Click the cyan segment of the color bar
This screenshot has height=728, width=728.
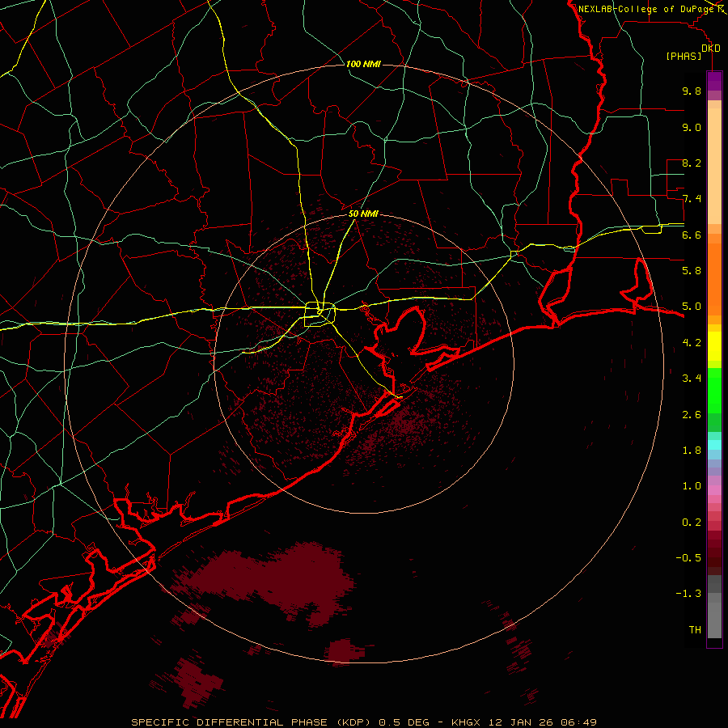(x=714, y=445)
